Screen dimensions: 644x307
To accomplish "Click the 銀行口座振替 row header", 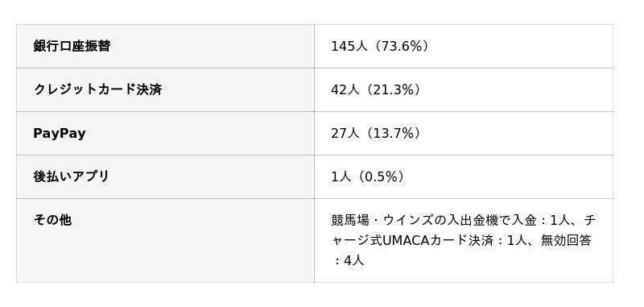I will click(x=165, y=47).
